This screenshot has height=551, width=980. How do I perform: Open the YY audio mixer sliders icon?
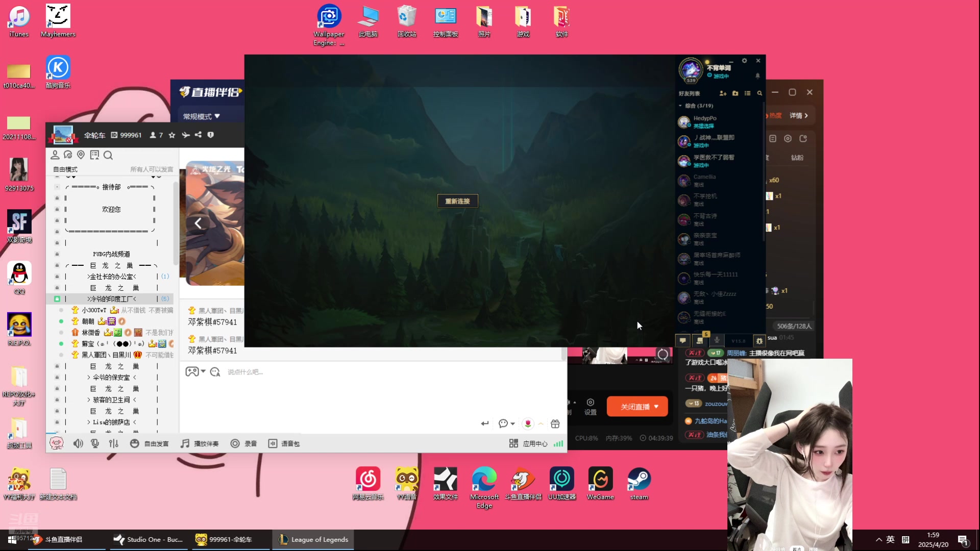point(114,443)
